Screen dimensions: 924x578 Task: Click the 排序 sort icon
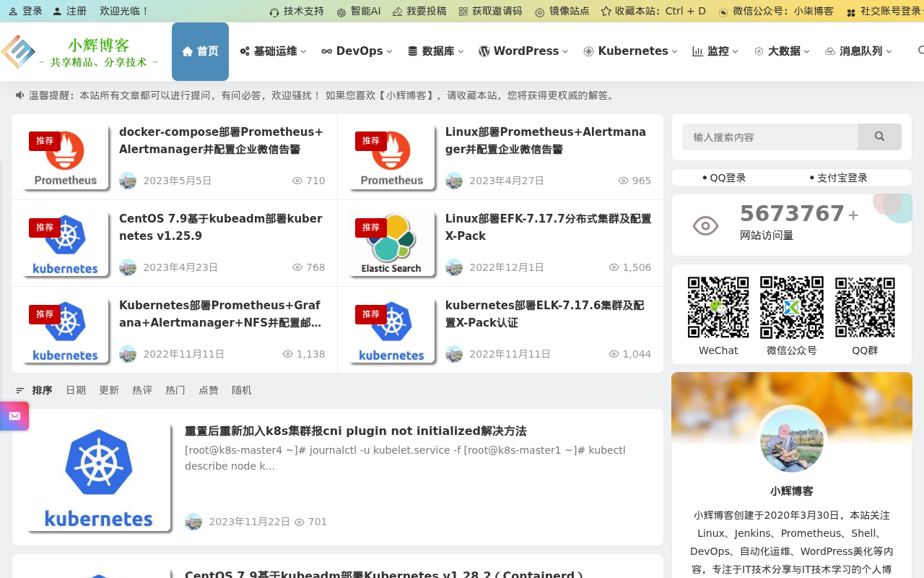(x=20, y=390)
